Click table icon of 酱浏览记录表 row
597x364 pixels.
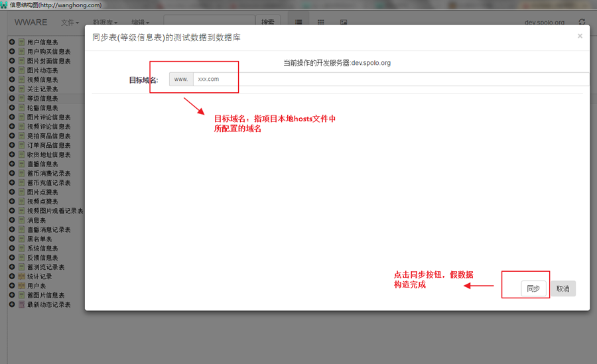pos(22,267)
